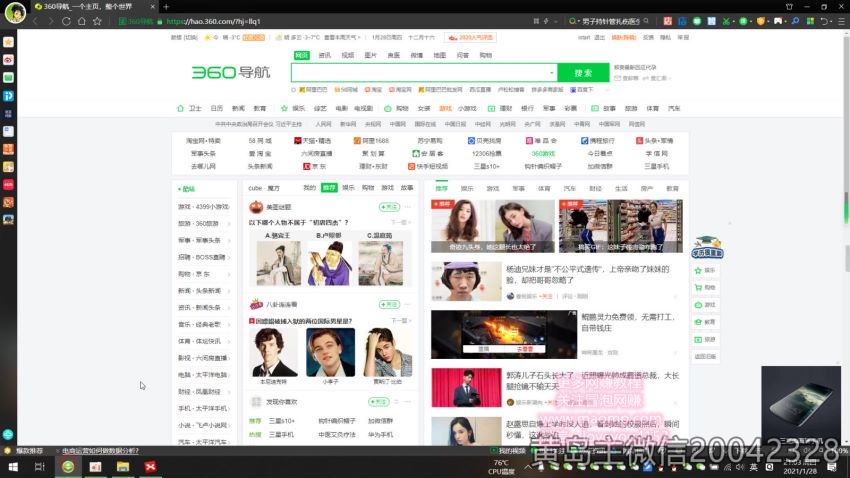Follow 八卦连连看 with its +关注 button
Image resolution: width=850 pixels, height=478 pixels.
(389, 305)
